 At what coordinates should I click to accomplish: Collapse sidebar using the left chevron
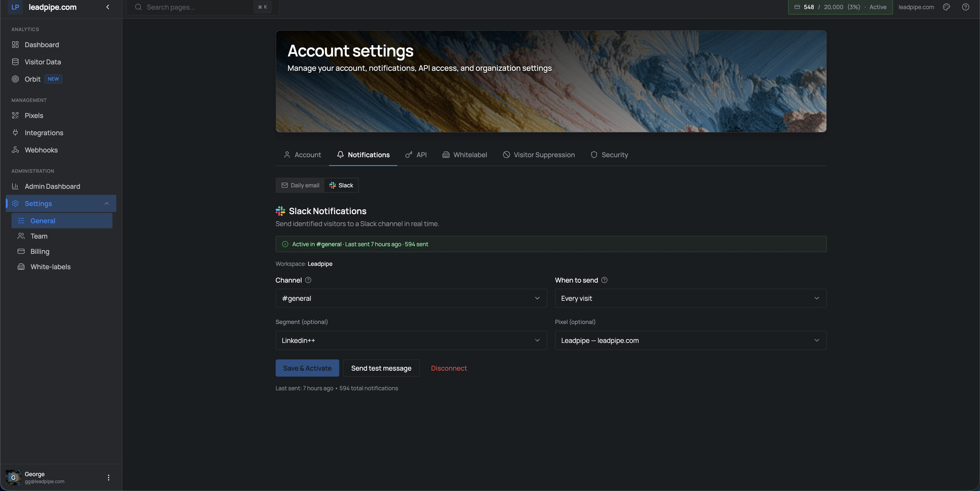pos(108,7)
